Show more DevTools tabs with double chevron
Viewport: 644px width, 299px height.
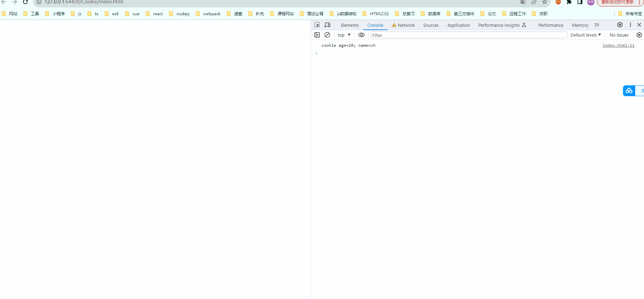(597, 25)
